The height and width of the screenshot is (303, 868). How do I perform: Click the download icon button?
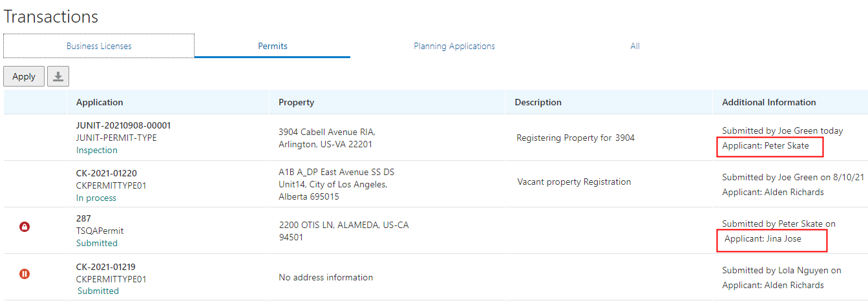click(58, 76)
